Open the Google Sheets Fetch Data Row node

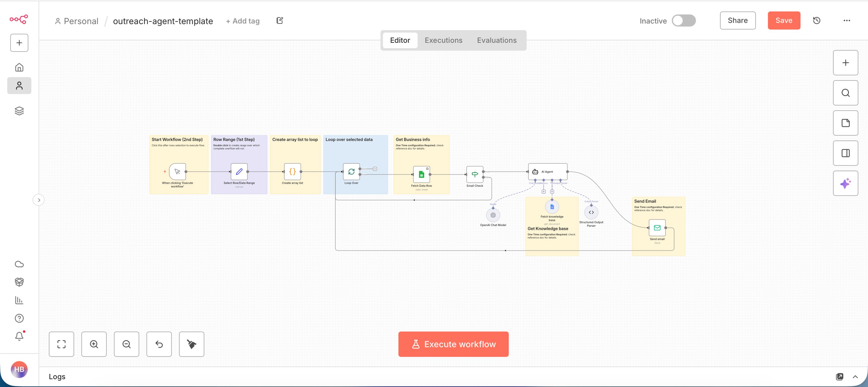(421, 174)
